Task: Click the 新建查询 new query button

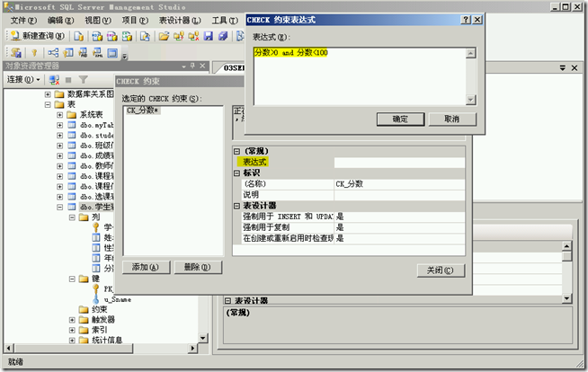Action: click(37, 36)
